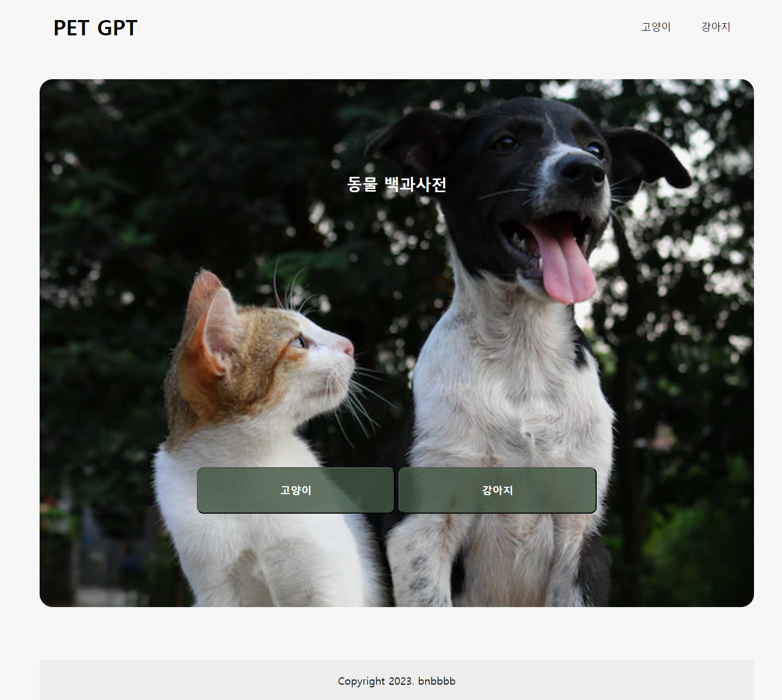Click the dog's pink tongue in photo
Viewport: 782px width, 700px height.
(x=565, y=264)
